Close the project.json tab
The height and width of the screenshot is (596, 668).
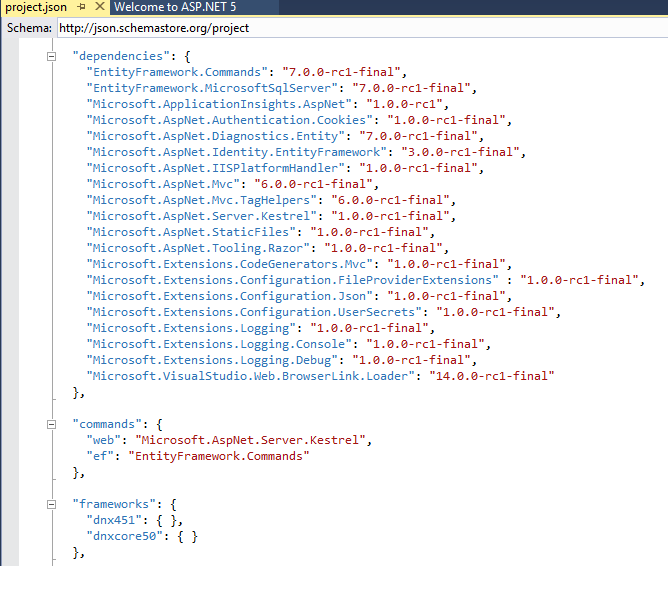click(x=99, y=6)
